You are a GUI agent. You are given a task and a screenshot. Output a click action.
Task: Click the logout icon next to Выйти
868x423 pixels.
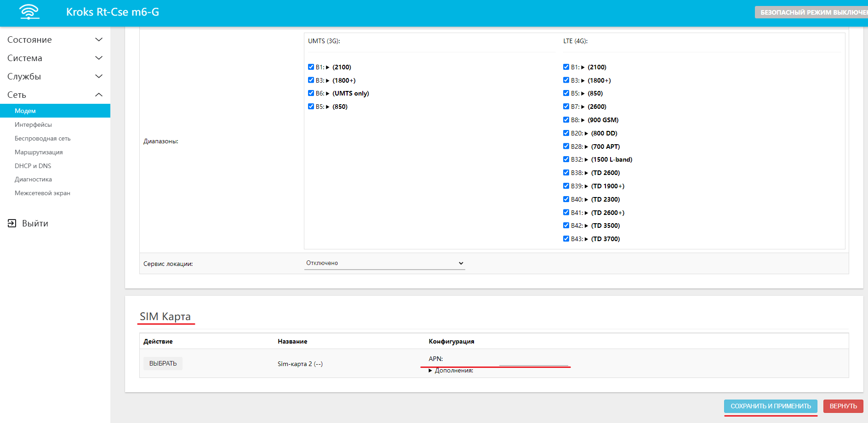[12, 223]
